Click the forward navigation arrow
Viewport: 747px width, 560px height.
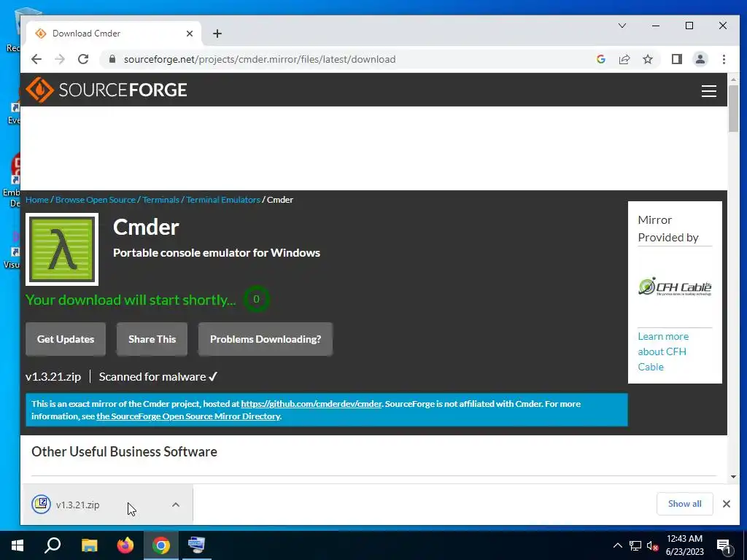pos(60,59)
